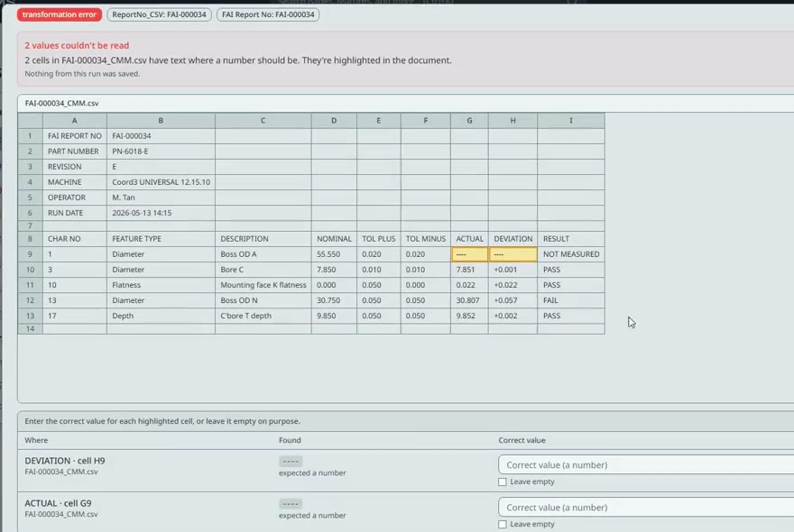Image resolution: width=794 pixels, height=532 pixels.
Task: Click the 'FAIL' result cell
Action: 570,300
